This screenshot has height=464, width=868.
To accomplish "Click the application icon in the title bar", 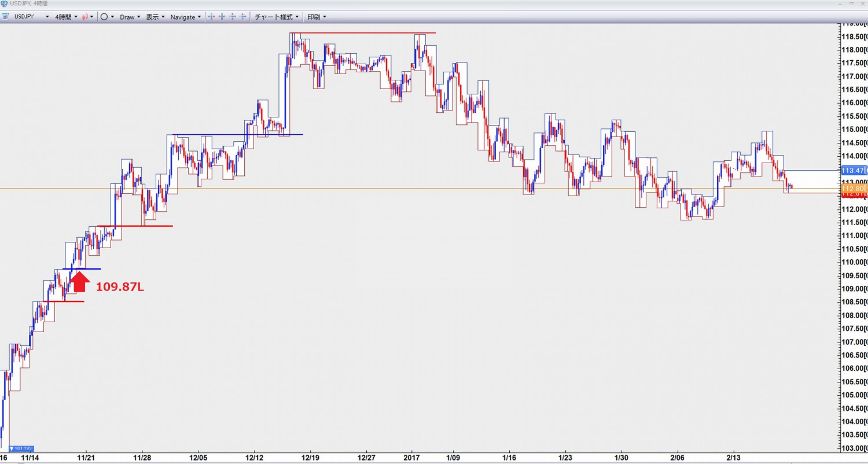I will (x=4, y=3).
